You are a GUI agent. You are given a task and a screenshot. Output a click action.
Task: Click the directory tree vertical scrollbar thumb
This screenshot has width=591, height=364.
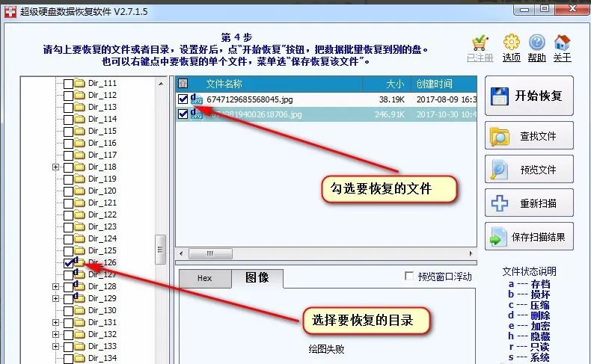point(160,250)
